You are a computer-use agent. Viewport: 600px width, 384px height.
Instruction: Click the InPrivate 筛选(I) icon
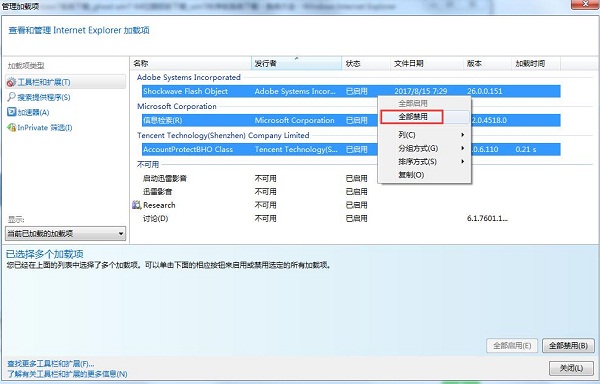tap(11, 127)
